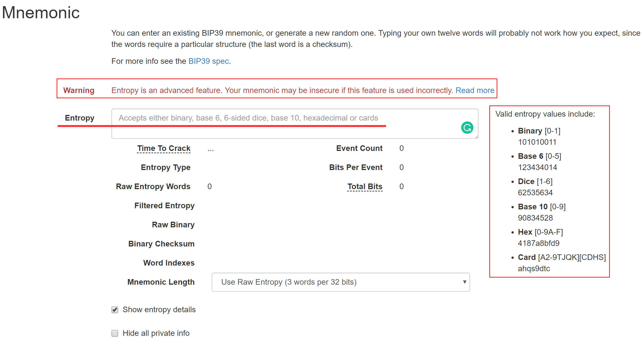Click the green Grammarly icon in entropy field
The height and width of the screenshot is (342, 644).
pyautogui.click(x=467, y=128)
